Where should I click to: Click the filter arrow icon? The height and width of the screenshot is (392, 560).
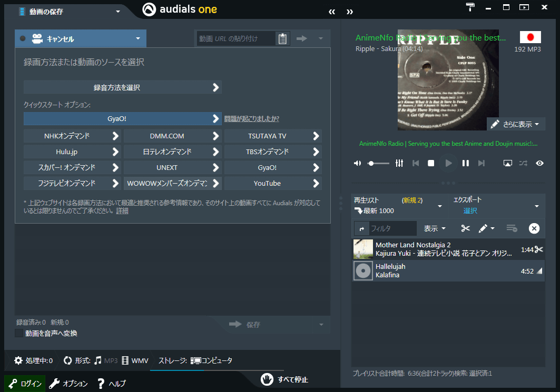point(362,229)
